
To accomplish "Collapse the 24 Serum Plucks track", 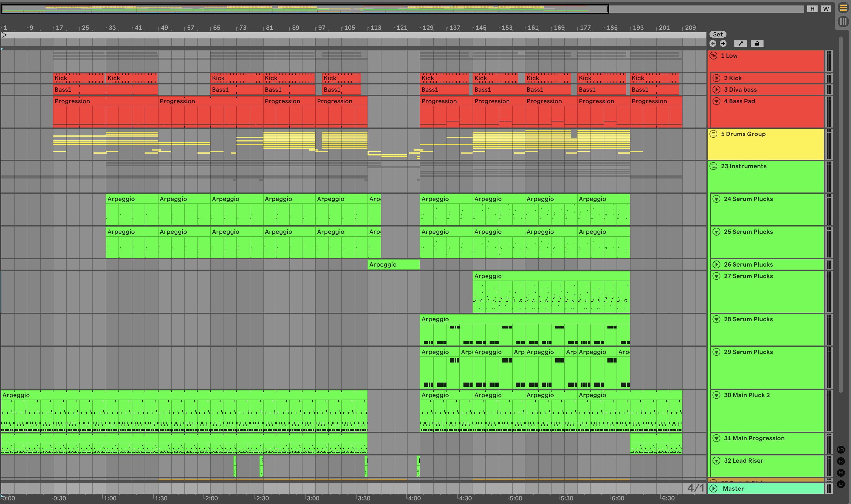I will tap(716, 199).
